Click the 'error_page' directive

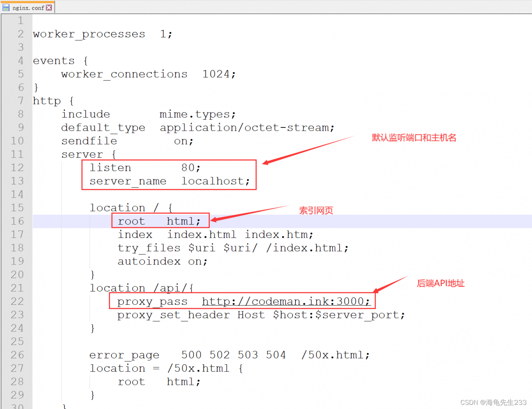click(124, 355)
